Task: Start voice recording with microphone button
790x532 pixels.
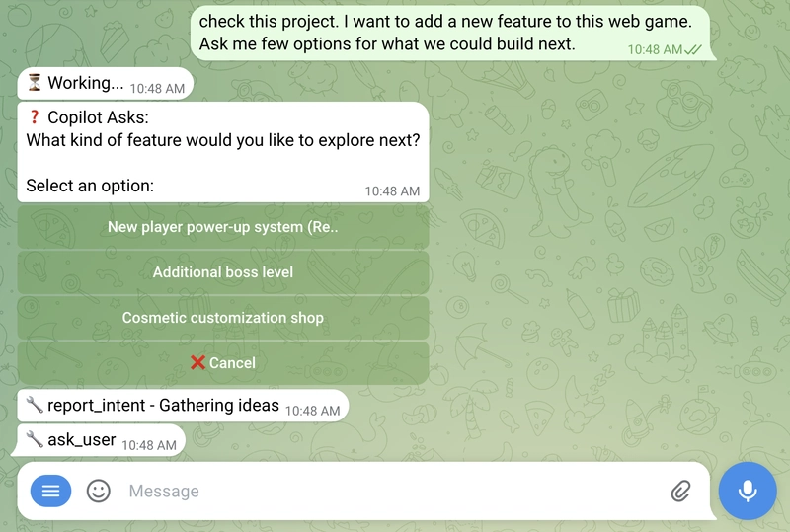Action: pos(748,491)
